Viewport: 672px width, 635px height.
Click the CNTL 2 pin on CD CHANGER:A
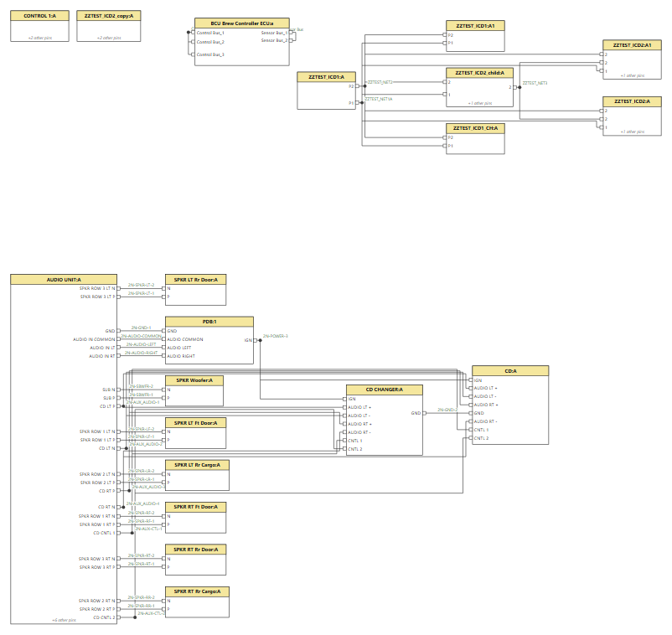click(x=355, y=449)
